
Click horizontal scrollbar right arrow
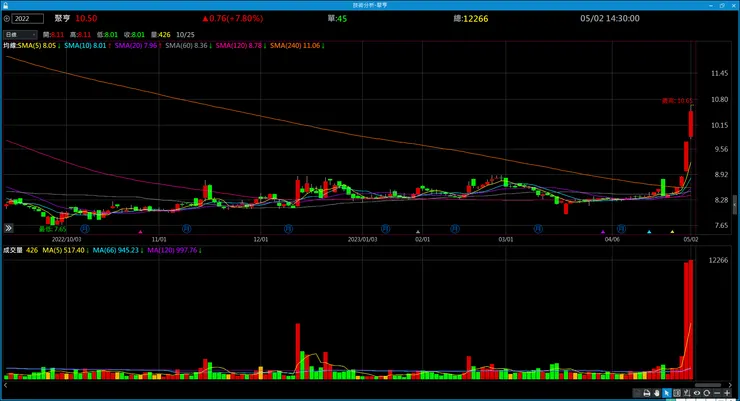pyautogui.click(x=731, y=385)
